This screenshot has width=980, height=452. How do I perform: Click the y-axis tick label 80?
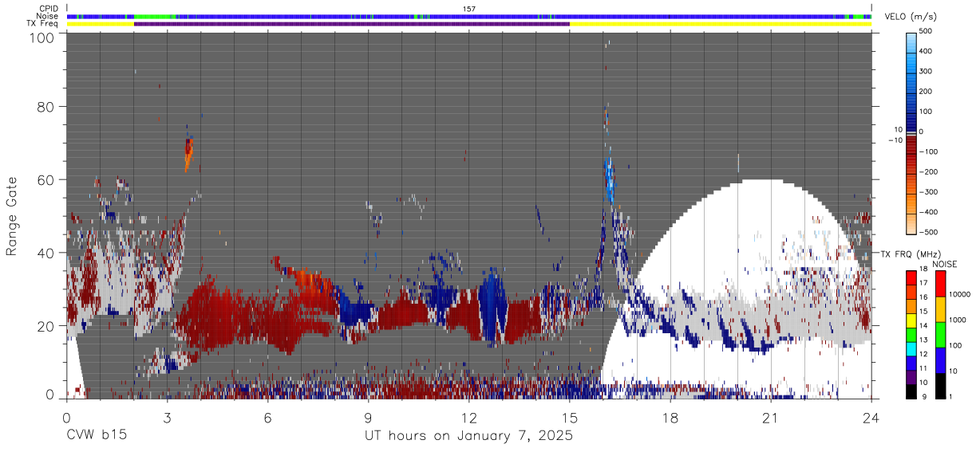(46, 106)
